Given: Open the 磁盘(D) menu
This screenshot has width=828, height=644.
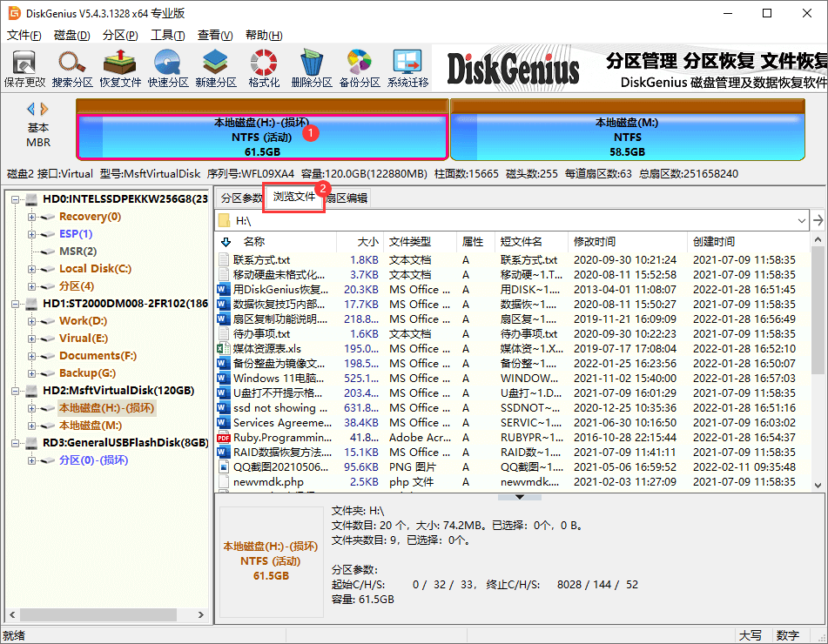Looking at the screenshot, I should [x=71, y=36].
